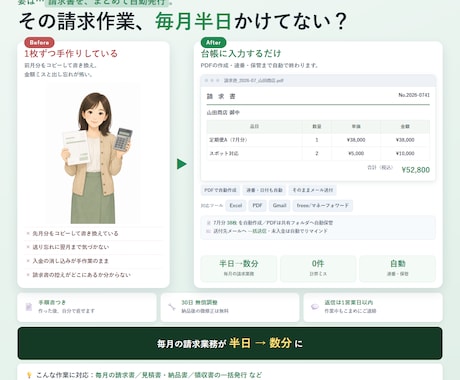This screenshot has width=460, height=380.
Task: Click the document icon beside 手順書つき
Action: (x=29, y=307)
